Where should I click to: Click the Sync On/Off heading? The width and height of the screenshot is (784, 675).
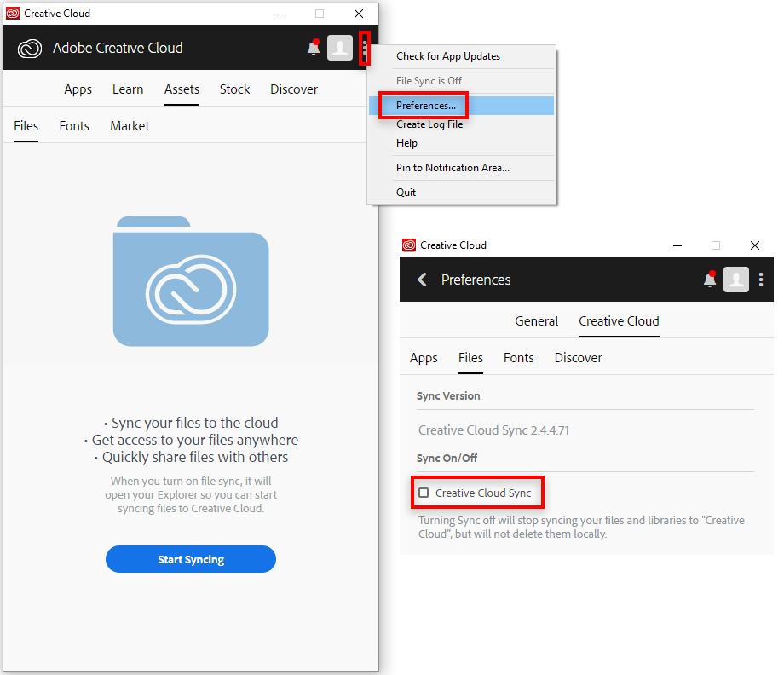pos(447,458)
